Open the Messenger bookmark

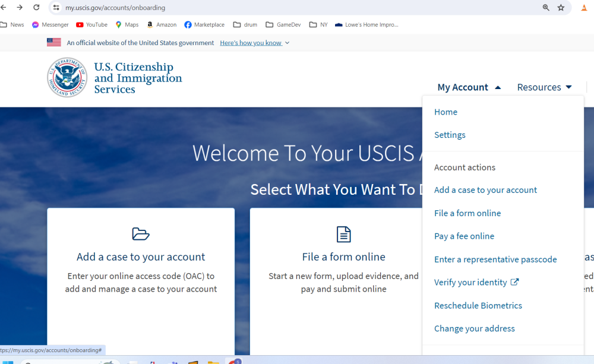(50, 25)
